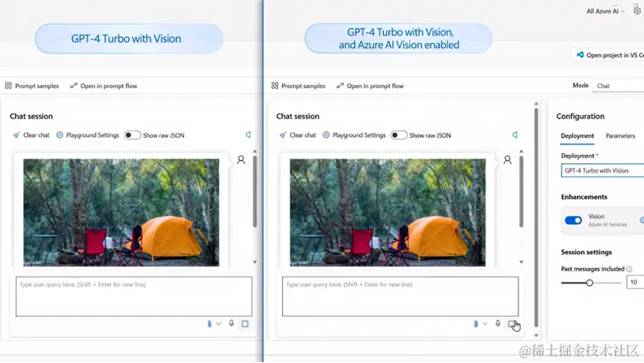Focus the right user query text box
Image resolution: width=644 pixels, height=363 pixels.
coord(400,296)
